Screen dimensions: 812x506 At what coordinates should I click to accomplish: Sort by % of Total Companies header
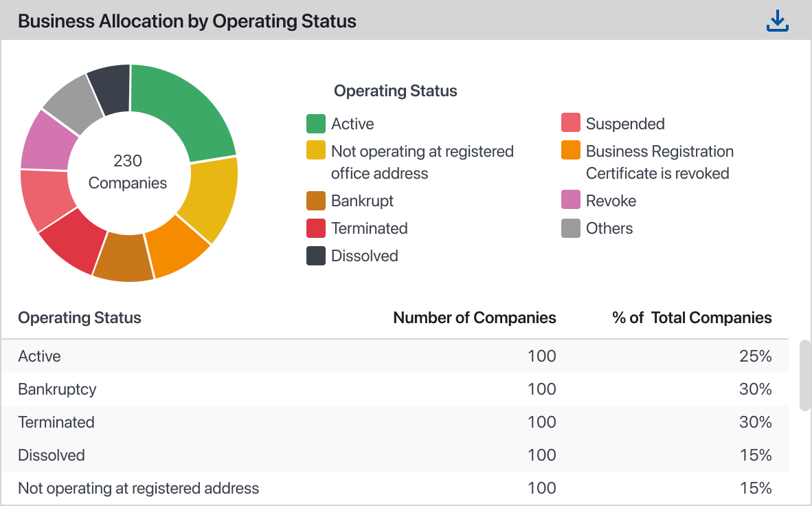coord(691,318)
